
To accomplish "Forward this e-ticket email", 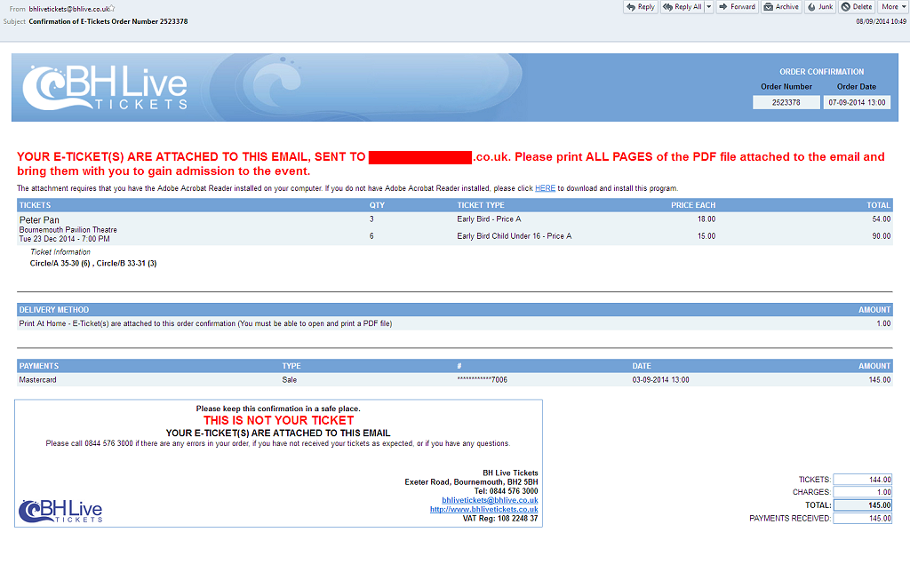I will tap(737, 7).
